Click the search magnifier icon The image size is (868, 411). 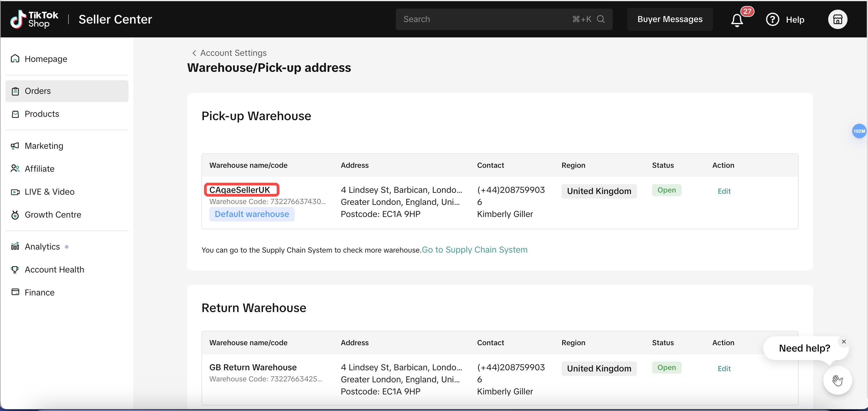pos(600,19)
